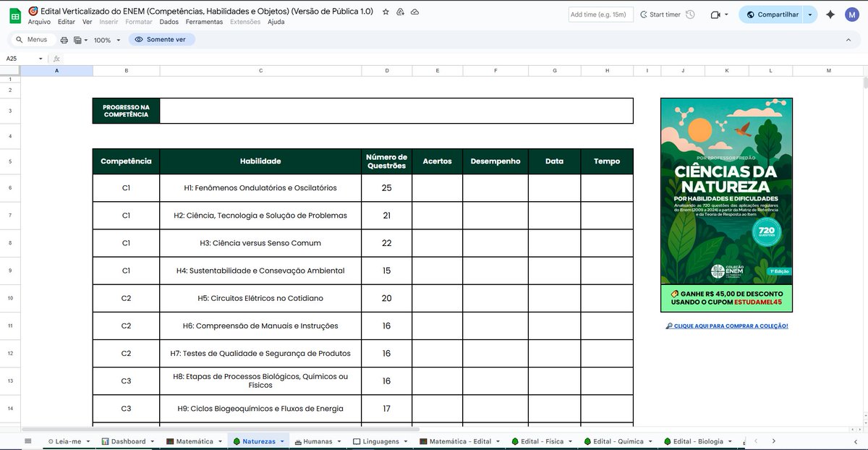Image resolution: width=868 pixels, height=450 pixels.
Task: Star the Edital Verticalizado spreadsheet
Action: click(x=385, y=12)
